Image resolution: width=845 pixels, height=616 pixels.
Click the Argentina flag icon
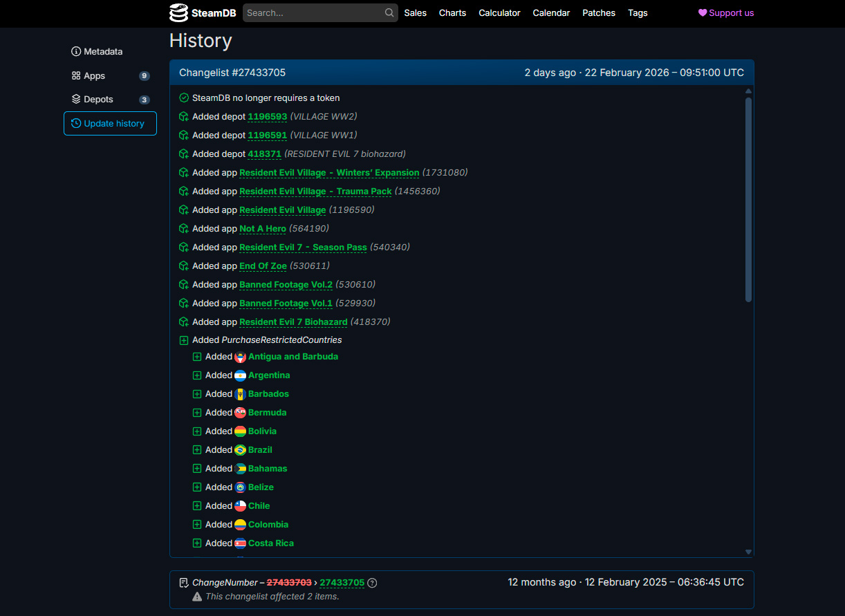(240, 375)
